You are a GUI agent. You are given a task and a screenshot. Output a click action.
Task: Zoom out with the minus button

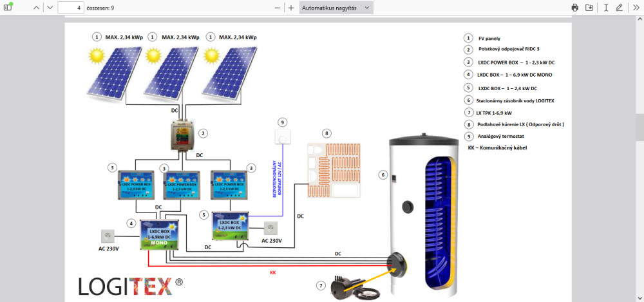pyautogui.click(x=278, y=7)
